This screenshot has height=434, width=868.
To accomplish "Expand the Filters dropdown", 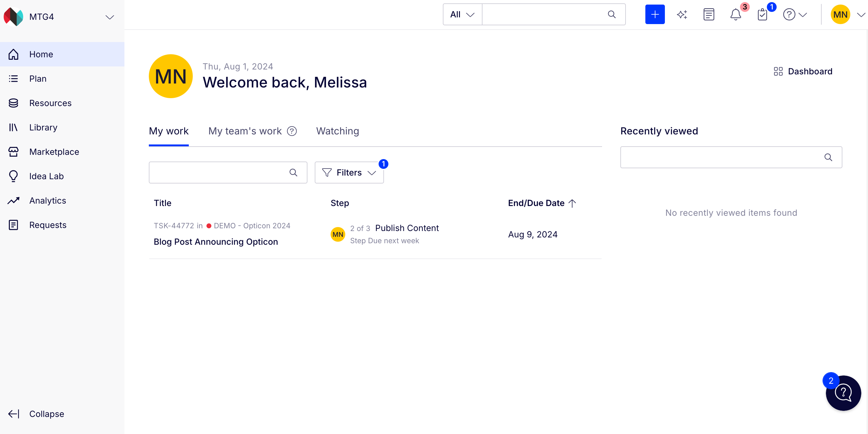I will click(x=349, y=173).
